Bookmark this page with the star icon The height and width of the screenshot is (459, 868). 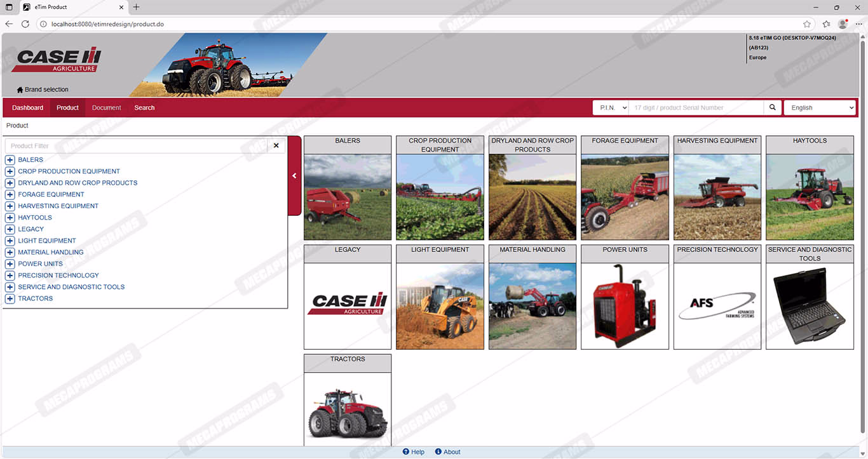tap(807, 24)
